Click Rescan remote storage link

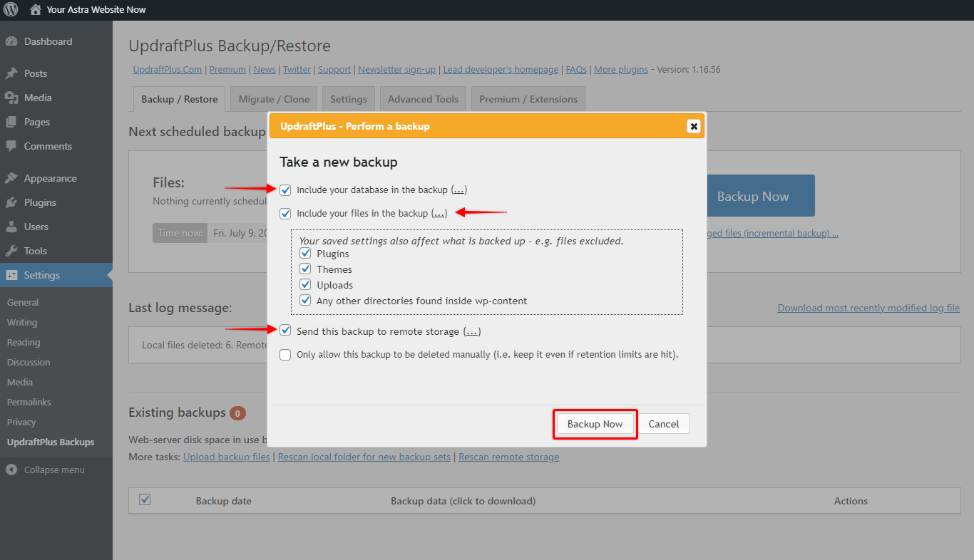click(509, 457)
